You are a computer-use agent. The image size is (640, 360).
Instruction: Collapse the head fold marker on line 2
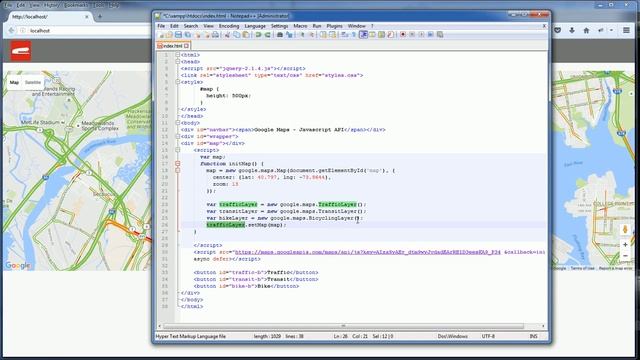[178, 62]
